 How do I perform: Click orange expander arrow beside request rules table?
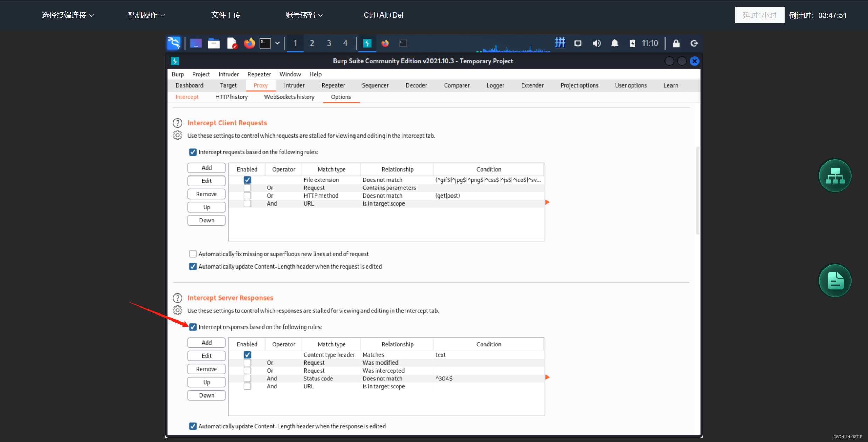(547, 202)
